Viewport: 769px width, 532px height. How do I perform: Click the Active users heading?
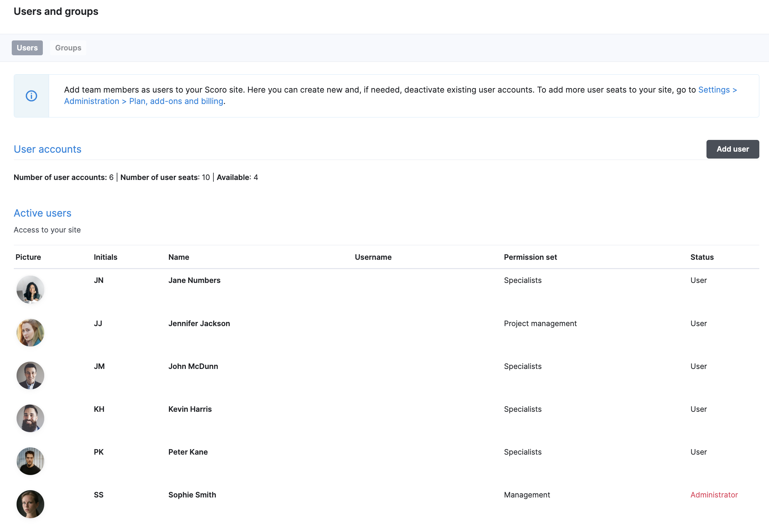[x=42, y=213]
